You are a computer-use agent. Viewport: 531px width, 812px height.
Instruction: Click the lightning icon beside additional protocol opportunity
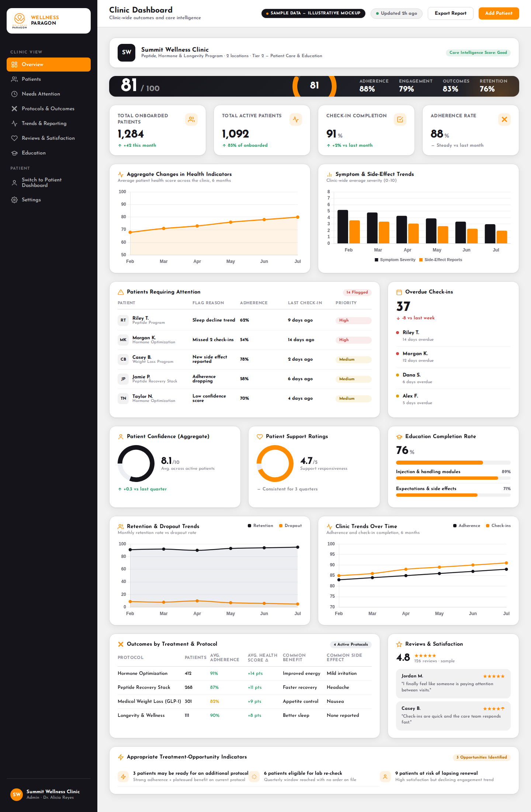[x=123, y=777]
